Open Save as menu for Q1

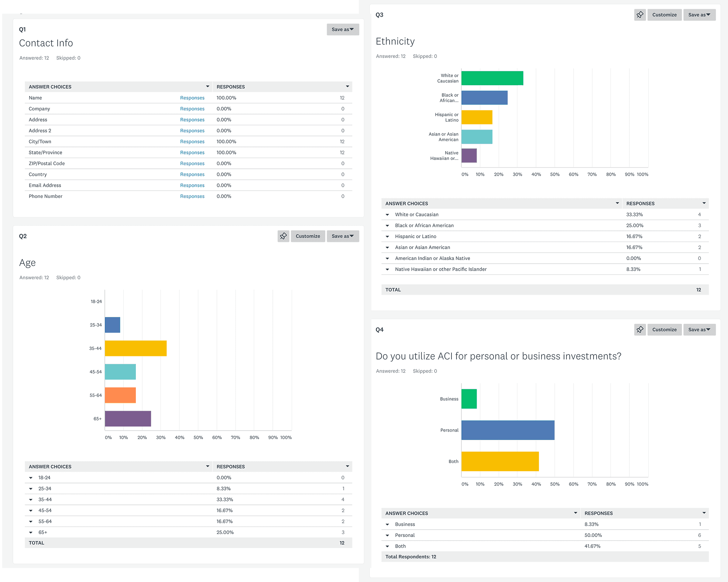pos(343,30)
